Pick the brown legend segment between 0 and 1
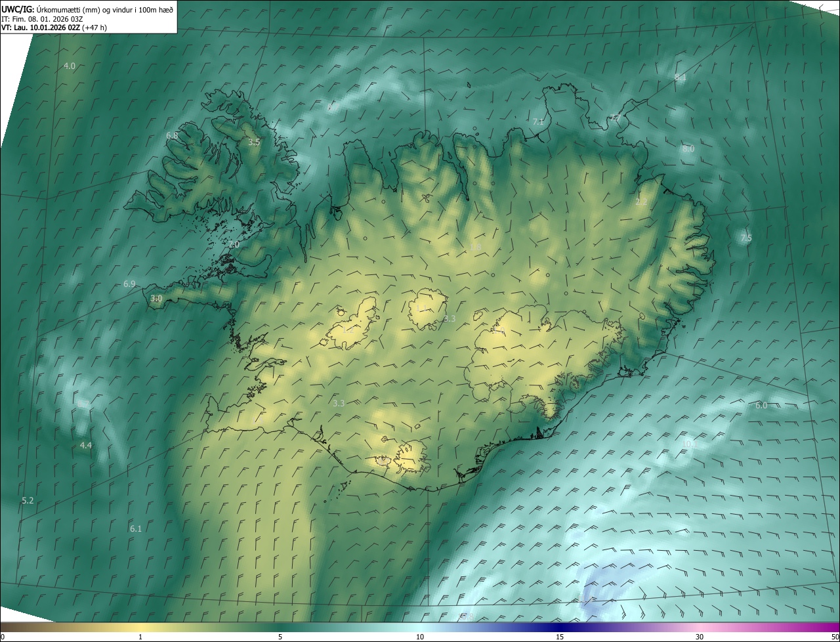The width and height of the screenshot is (840, 642). pos(70,627)
